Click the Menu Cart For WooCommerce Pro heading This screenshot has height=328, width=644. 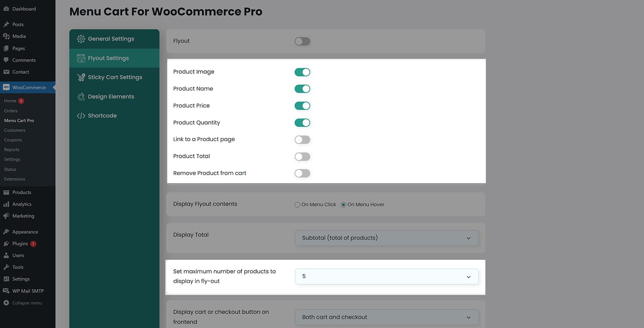pyautogui.click(x=166, y=12)
